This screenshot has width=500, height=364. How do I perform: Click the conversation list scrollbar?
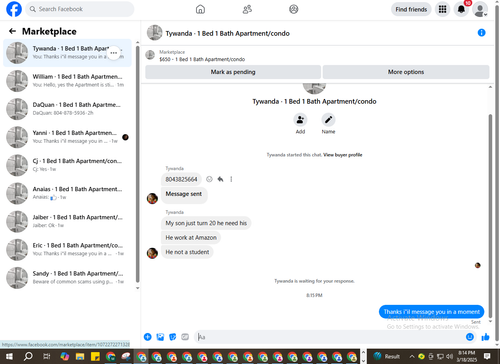137,164
